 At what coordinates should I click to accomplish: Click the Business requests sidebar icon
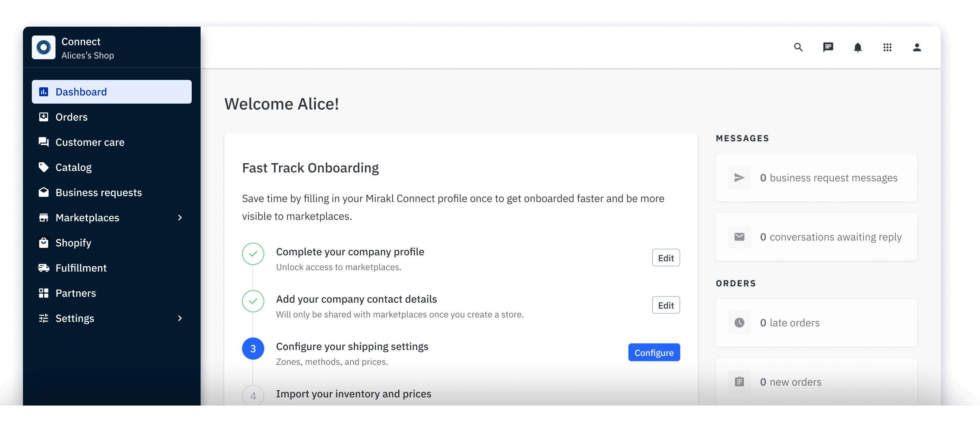point(43,191)
